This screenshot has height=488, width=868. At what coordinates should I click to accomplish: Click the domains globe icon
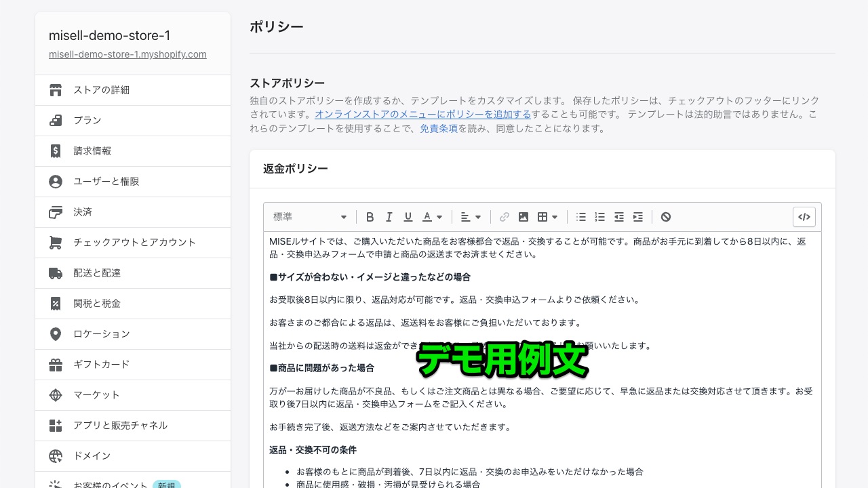tap(56, 456)
